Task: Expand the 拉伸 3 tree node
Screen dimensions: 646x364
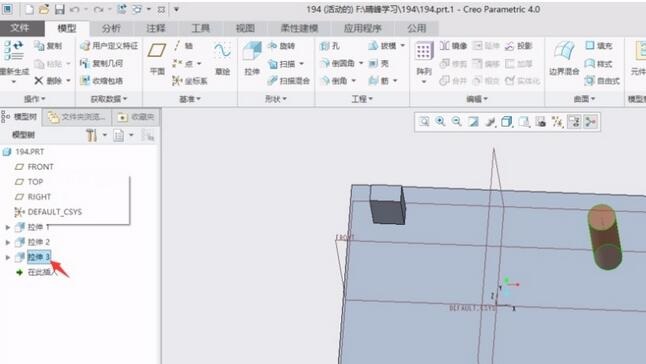Action: coord(7,257)
